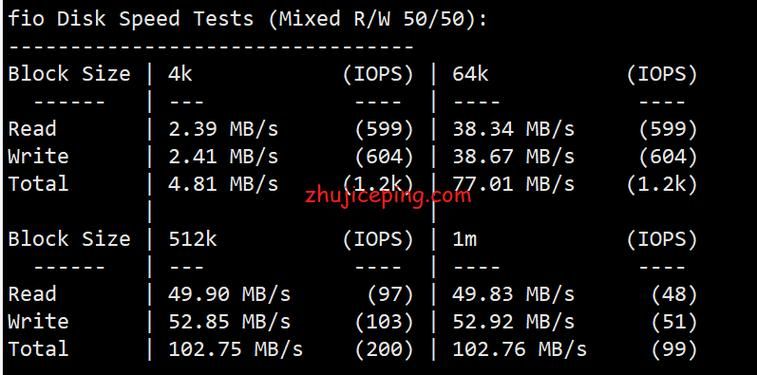
Task: Click the 512k block size header
Action: (x=193, y=239)
